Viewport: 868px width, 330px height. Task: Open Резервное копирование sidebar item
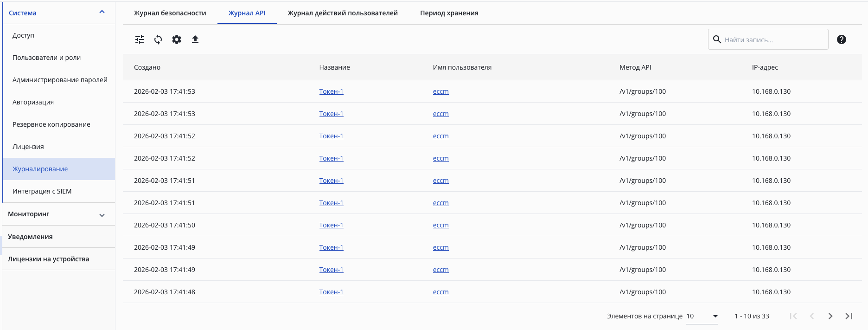pos(51,124)
